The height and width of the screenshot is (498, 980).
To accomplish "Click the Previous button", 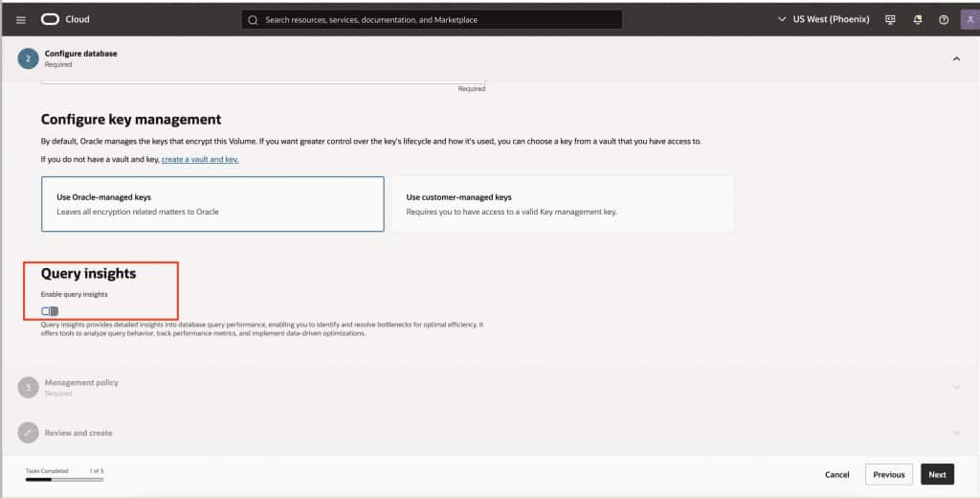I will (889, 475).
